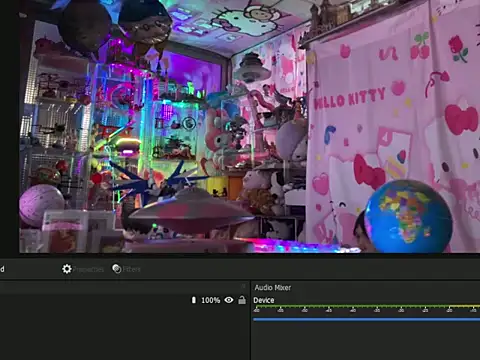Open the source Filters dialog
This screenshot has height=360, width=480.
click(126, 269)
